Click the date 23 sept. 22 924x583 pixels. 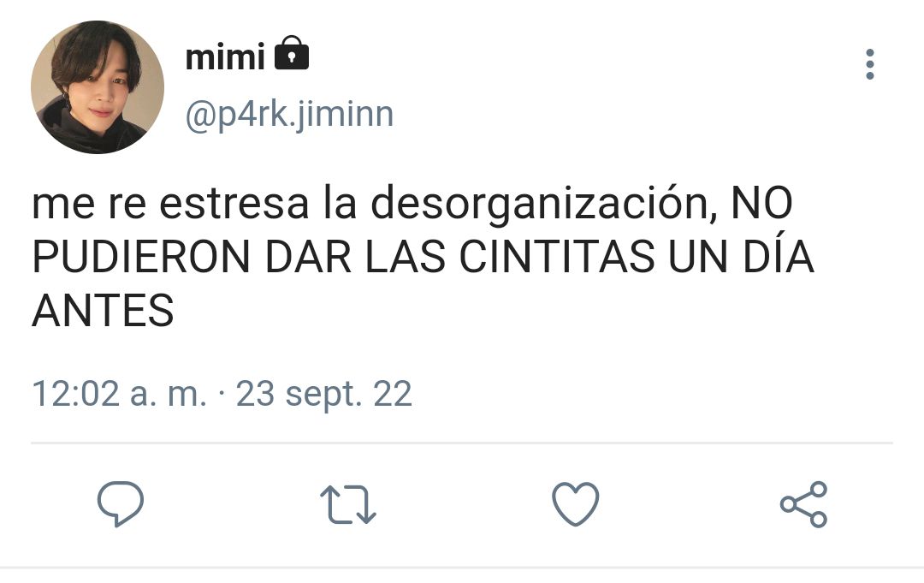pyautogui.click(x=323, y=395)
